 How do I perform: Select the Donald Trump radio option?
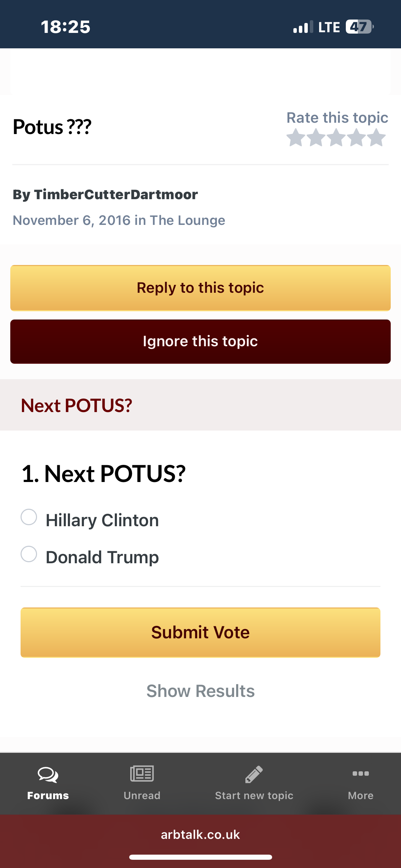[x=29, y=554]
